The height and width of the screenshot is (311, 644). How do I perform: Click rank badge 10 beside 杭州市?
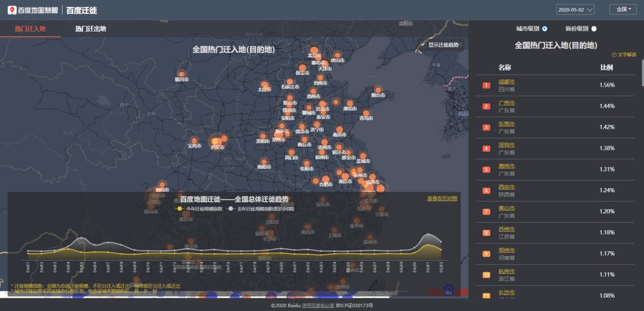(486, 275)
